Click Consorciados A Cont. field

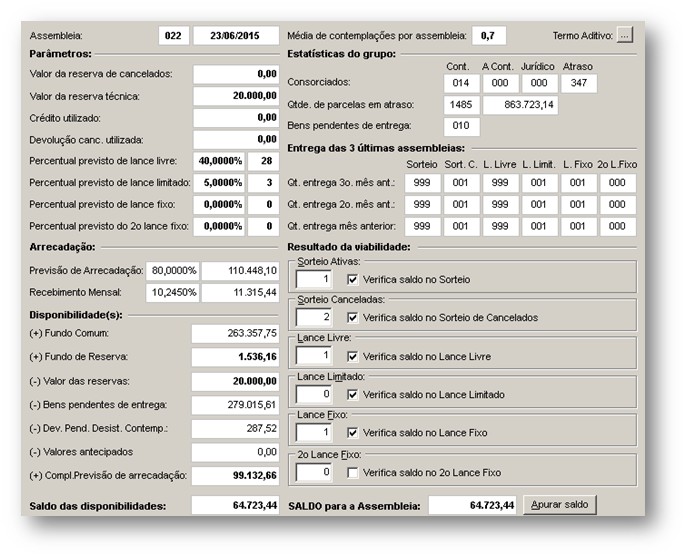(x=501, y=83)
